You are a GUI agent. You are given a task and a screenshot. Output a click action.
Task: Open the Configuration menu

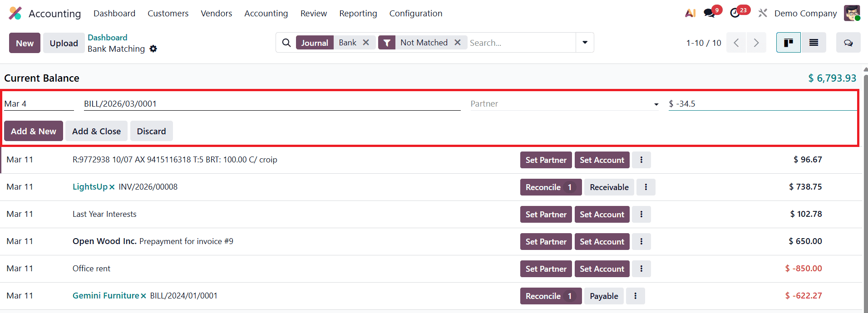(416, 13)
